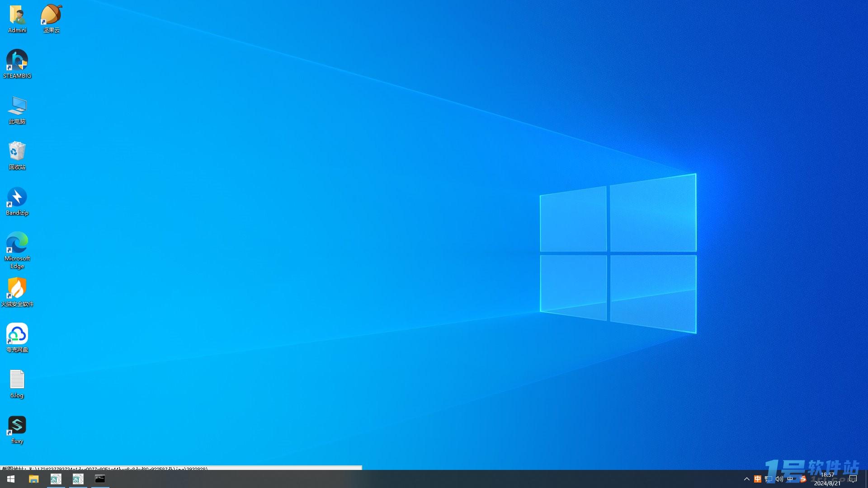Open the Admini user folder icon
The height and width of the screenshot is (488, 868).
coord(17,19)
